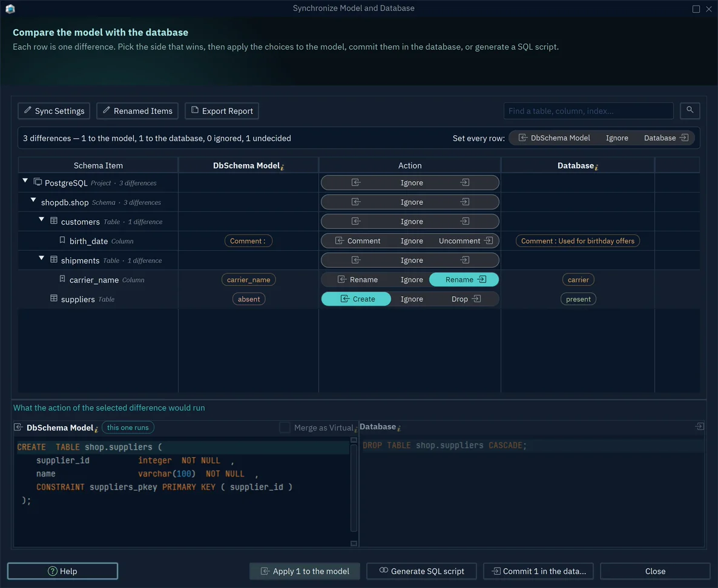The height and width of the screenshot is (588, 718).
Task: Collapse the shopdb.shop schema node
Action: click(x=33, y=200)
